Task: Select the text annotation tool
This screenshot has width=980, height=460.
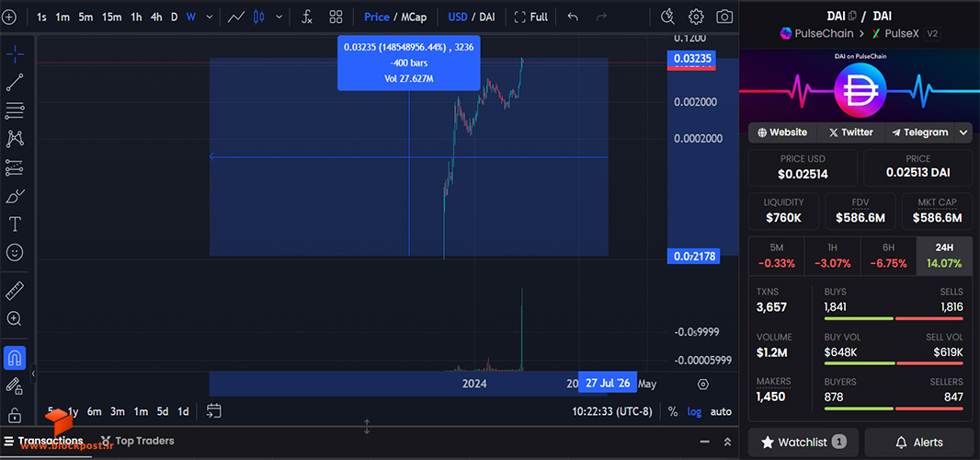Action: coord(15,224)
